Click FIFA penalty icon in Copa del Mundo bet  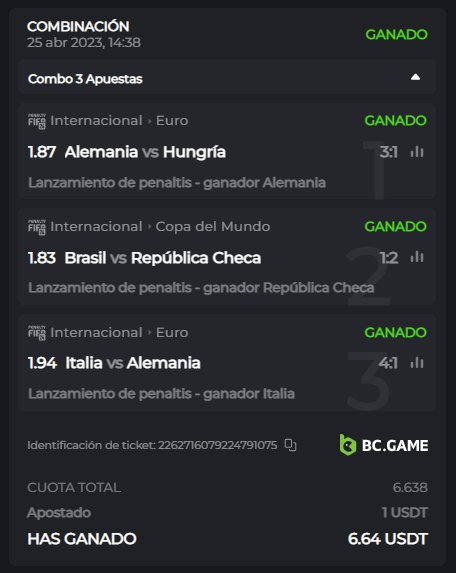click(x=37, y=227)
